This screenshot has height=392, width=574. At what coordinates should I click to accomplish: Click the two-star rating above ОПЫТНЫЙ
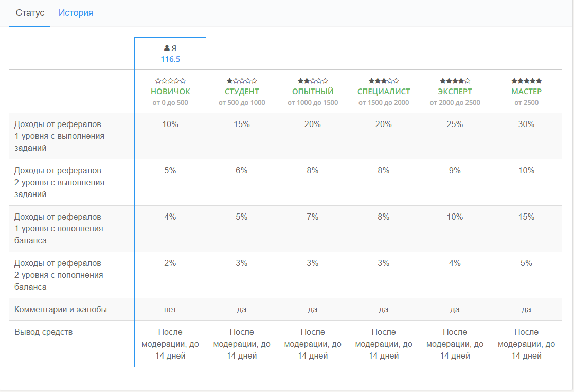pos(313,81)
